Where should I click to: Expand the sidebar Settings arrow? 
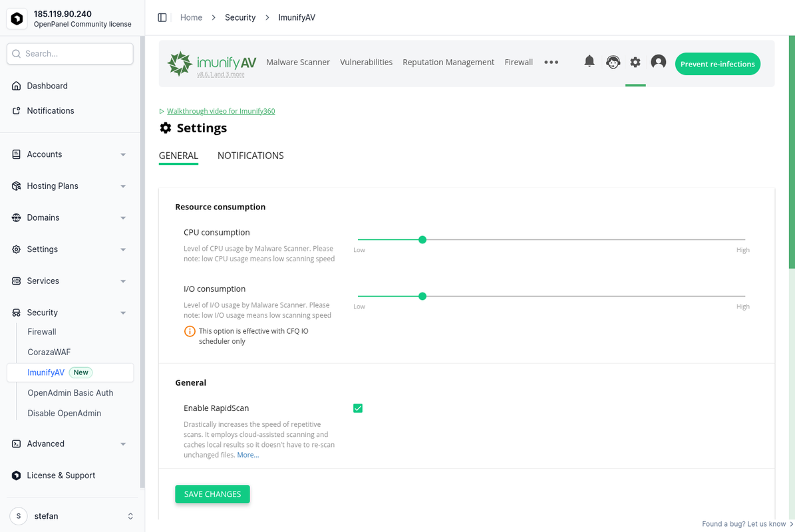(123, 250)
